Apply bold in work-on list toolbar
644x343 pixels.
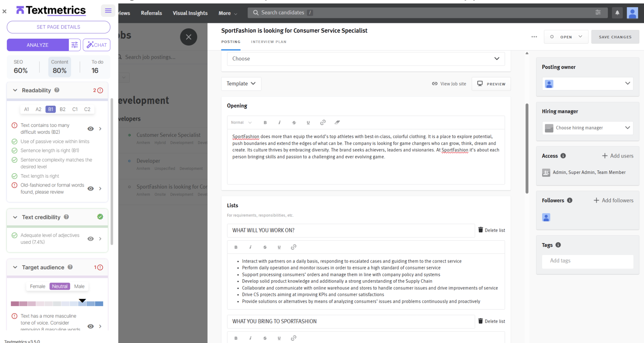(x=236, y=247)
